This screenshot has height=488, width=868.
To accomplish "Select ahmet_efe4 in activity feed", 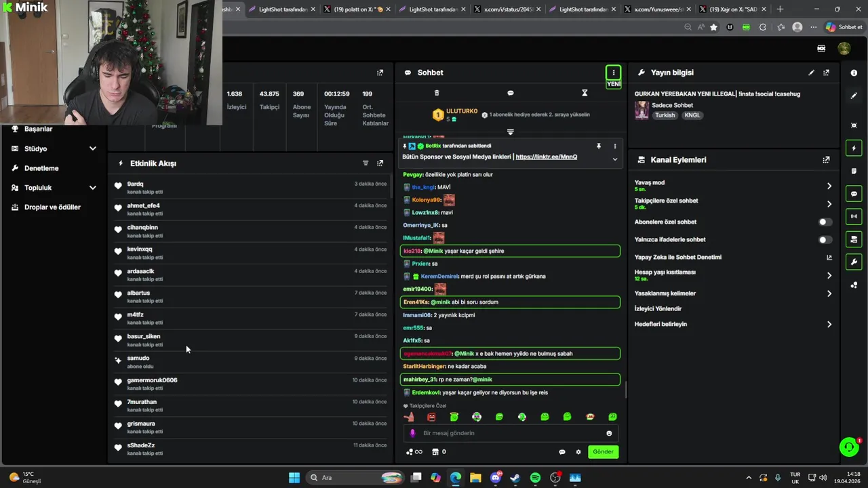I will (x=251, y=209).
